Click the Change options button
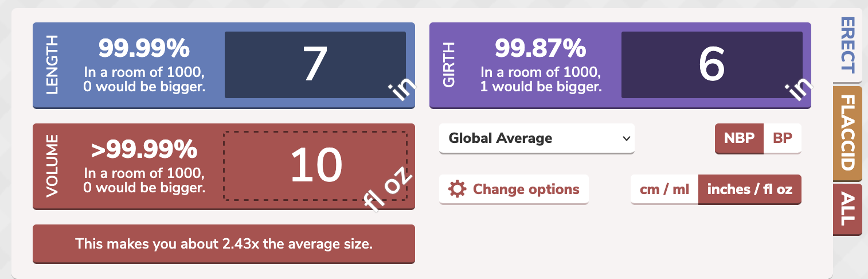The image size is (868, 279). coord(514,189)
